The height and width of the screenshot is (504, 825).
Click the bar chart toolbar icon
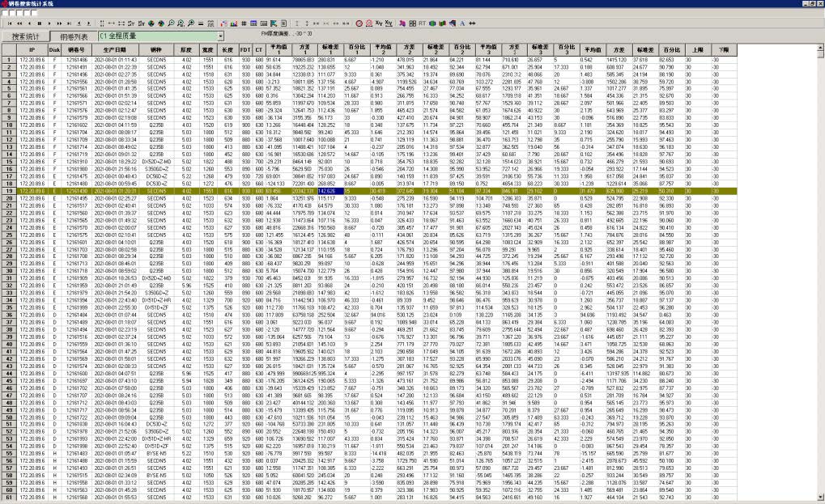pos(233,23)
